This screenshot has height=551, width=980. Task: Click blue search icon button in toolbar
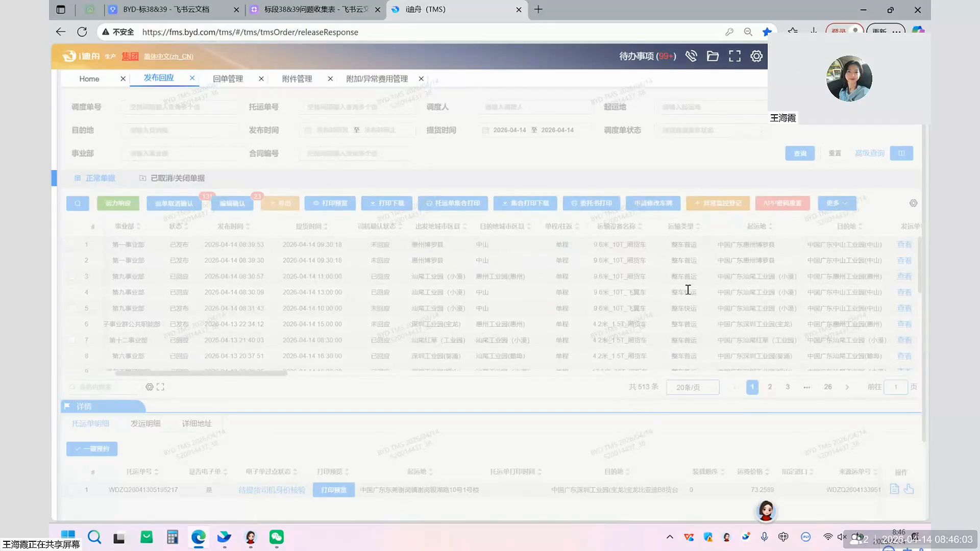tap(78, 203)
